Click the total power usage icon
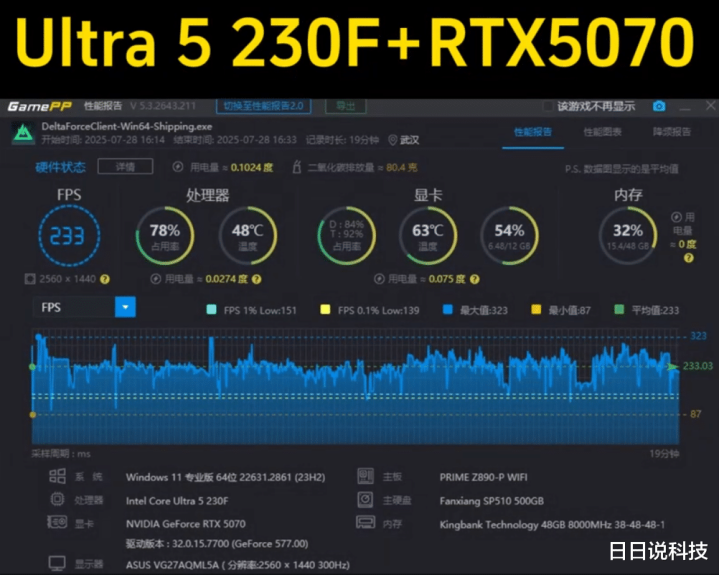 tap(178, 167)
